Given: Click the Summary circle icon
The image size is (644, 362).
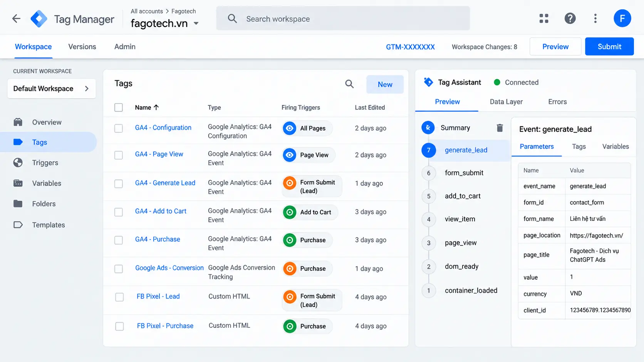Looking at the screenshot, I should point(428,128).
